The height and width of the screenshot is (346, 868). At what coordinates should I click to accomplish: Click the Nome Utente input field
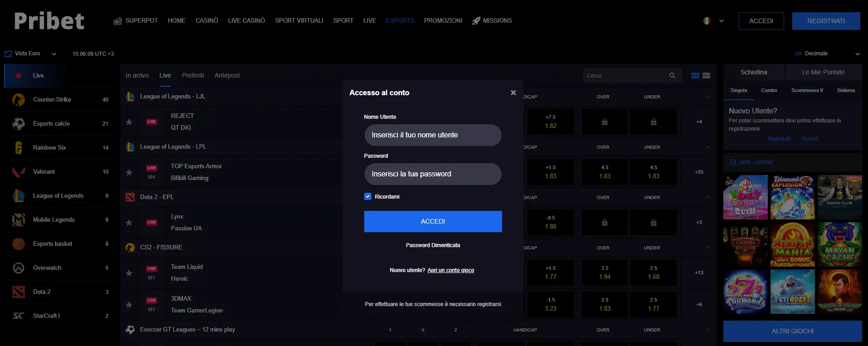433,135
